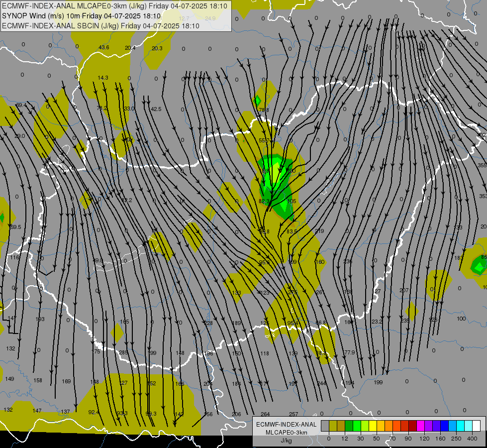The width and height of the screenshot is (487, 448).
Task: Click the map value 206
Action: tap(236, 415)
